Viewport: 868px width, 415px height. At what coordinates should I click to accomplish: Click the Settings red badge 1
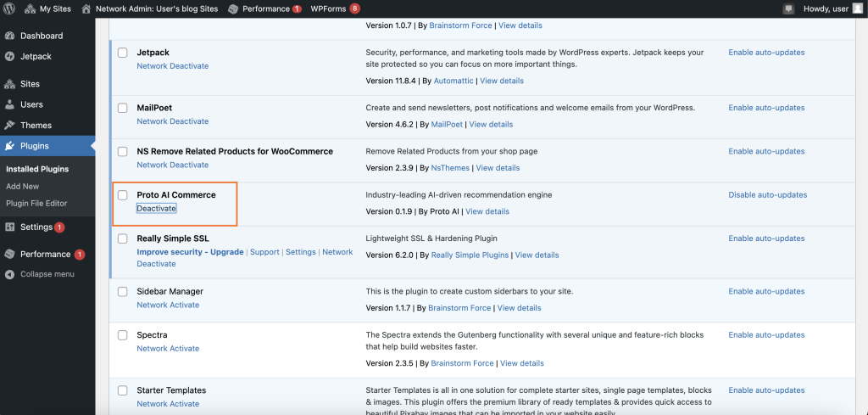[60, 227]
